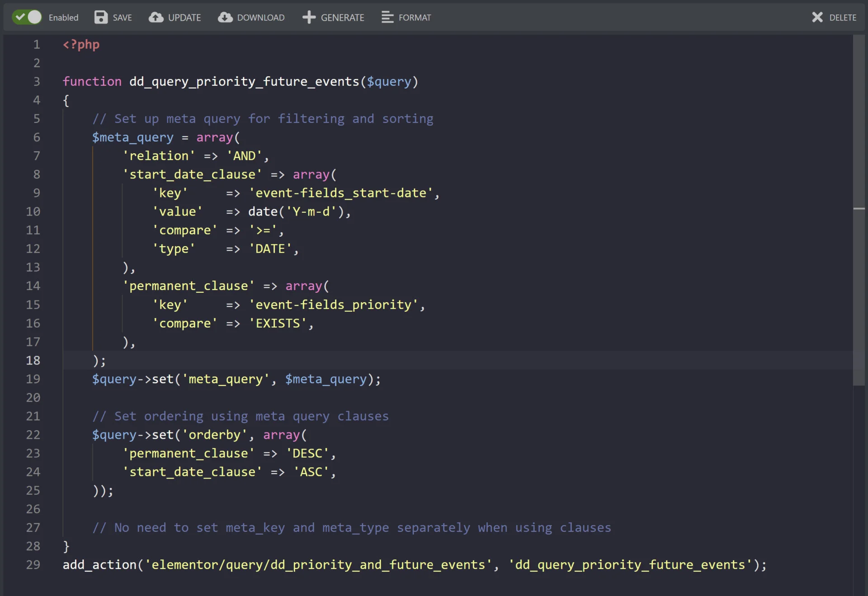
Task: Click the SAVE button label
Action: [122, 18]
